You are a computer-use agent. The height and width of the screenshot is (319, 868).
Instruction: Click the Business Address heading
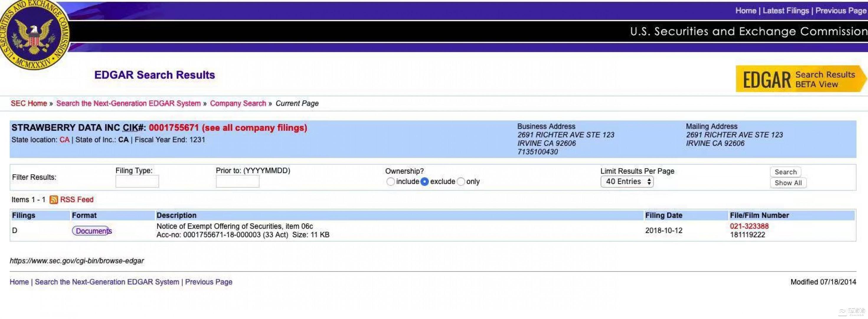[546, 126]
